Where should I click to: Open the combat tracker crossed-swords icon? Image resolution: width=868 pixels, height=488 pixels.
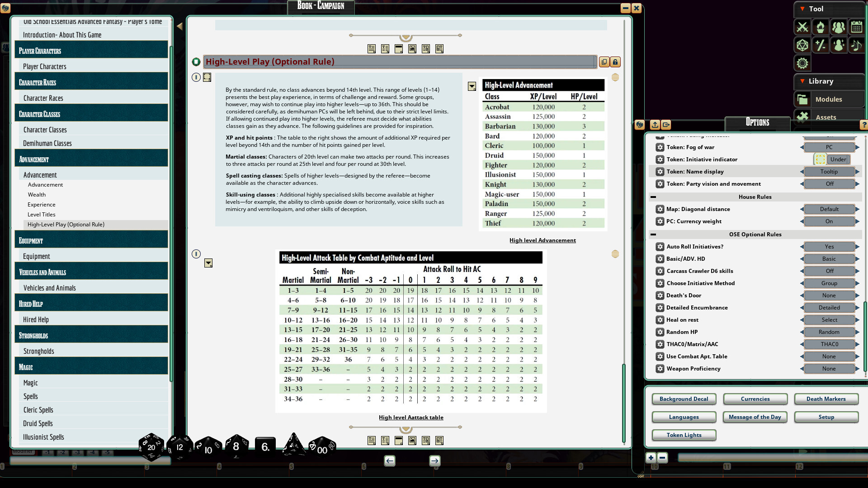coord(802,27)
